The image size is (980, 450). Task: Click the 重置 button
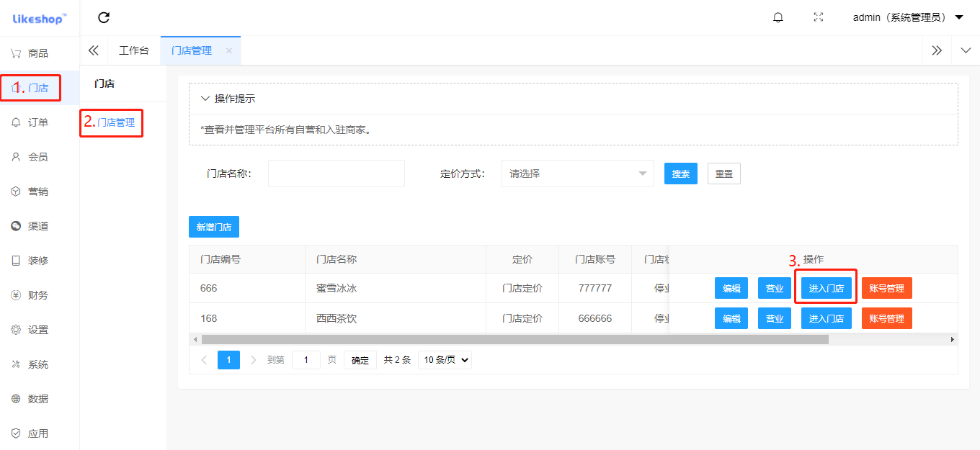[724, 174]
